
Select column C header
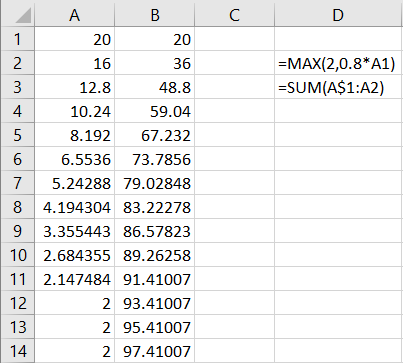pos(234,15)
